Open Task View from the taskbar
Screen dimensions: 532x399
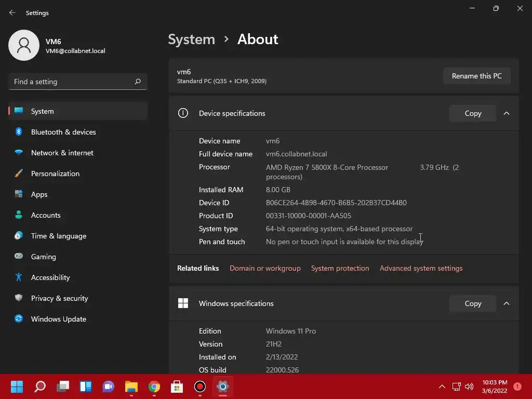pos(63,387)
